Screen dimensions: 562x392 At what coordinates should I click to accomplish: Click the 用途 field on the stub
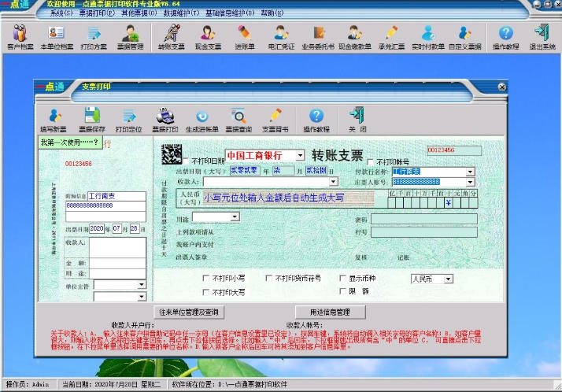point(117,274)
